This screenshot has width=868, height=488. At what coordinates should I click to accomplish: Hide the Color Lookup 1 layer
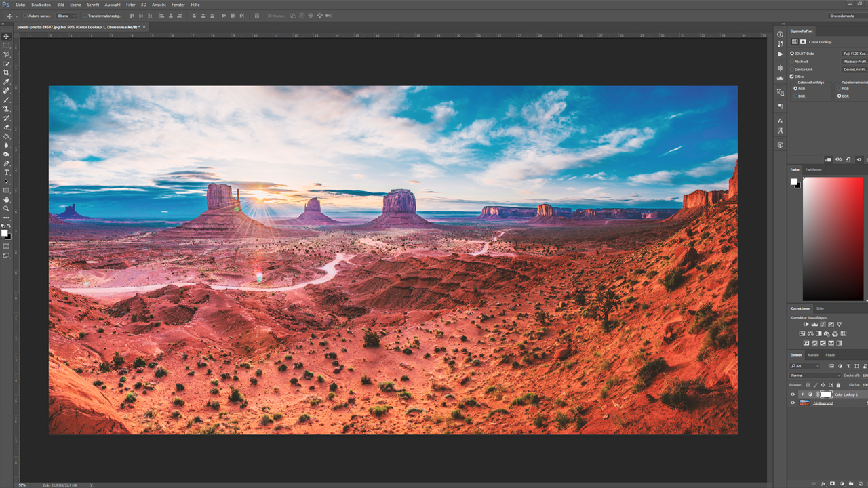792,394
